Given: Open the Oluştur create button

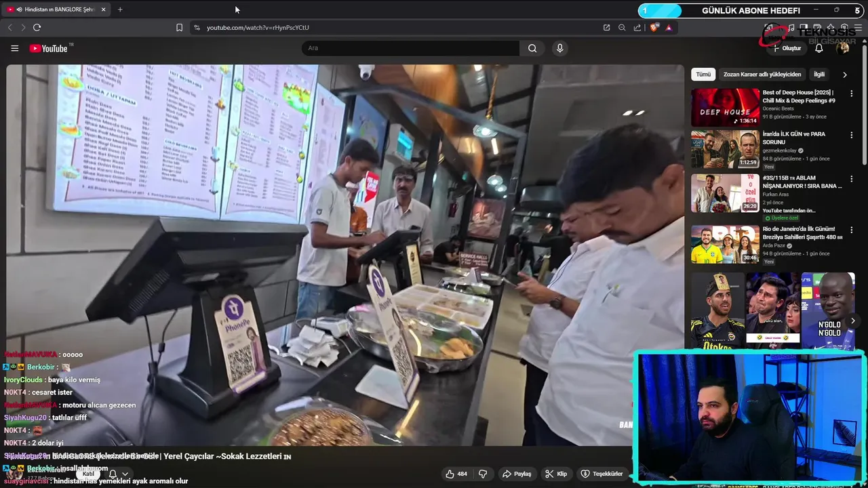Looking at the screenshot, I should point(787,48).
